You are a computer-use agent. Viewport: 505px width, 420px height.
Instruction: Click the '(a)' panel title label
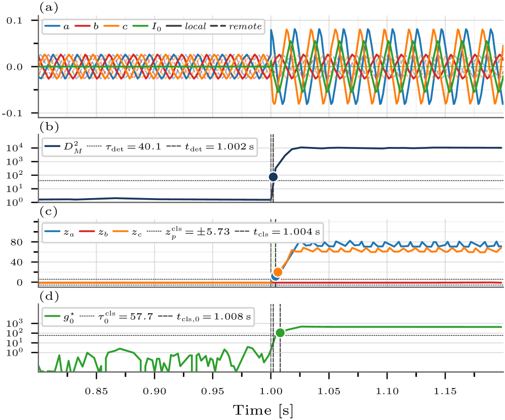coord(48,7)
